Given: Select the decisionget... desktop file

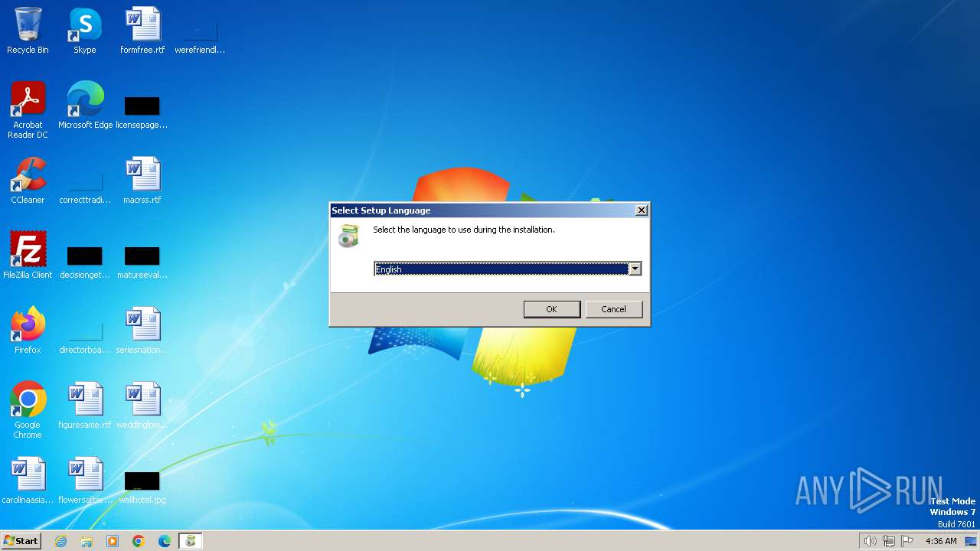Looking at the screenshot, I should coord(85,262).
